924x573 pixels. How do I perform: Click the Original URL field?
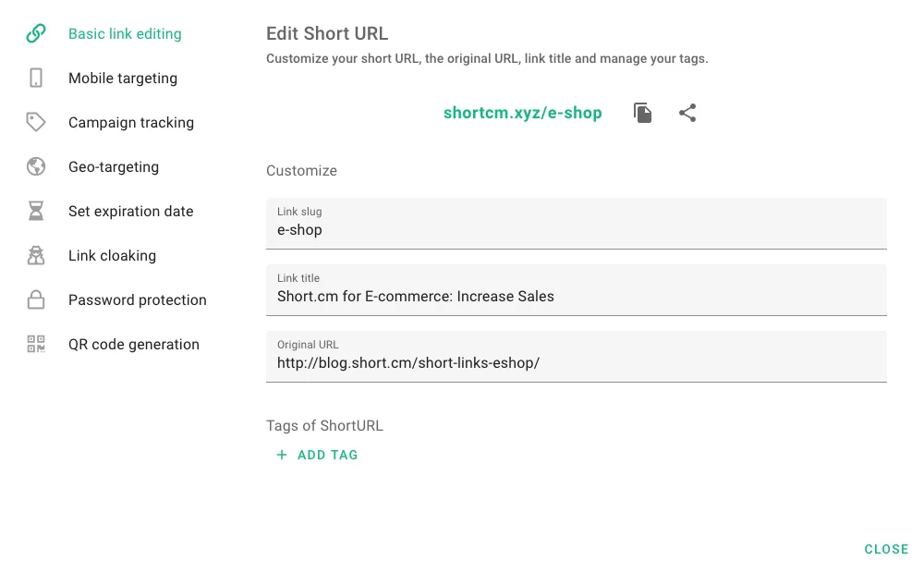click(x=577, y=357)
